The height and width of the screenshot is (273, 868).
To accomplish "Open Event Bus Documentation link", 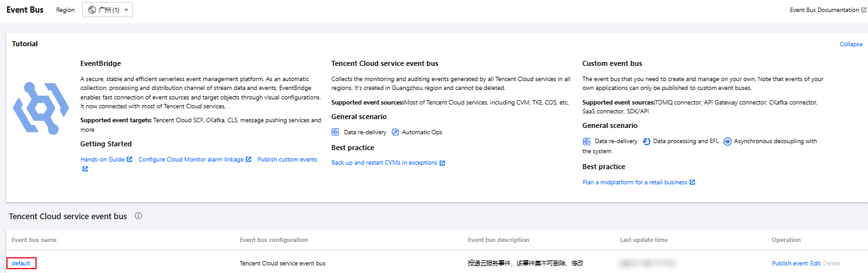I will point(824,10).
